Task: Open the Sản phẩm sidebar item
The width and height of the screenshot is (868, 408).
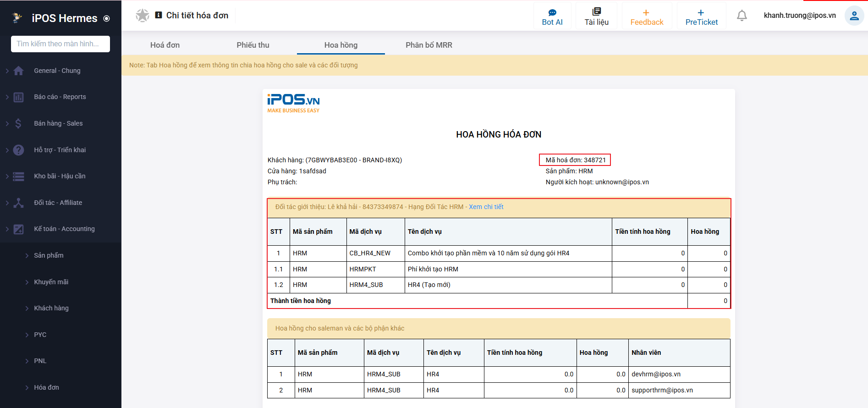Action: pyautogui.click(x=49, y=255)
